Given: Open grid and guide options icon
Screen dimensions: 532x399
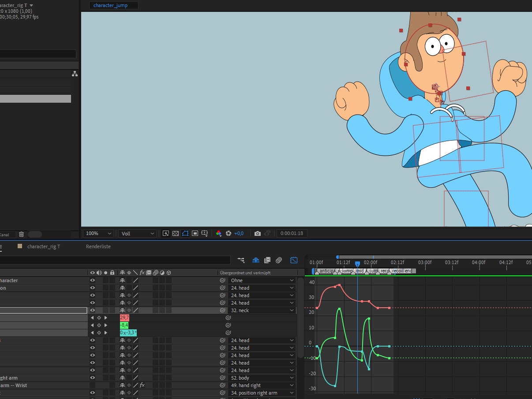Looking at the screenshot, I should point(205,233).
